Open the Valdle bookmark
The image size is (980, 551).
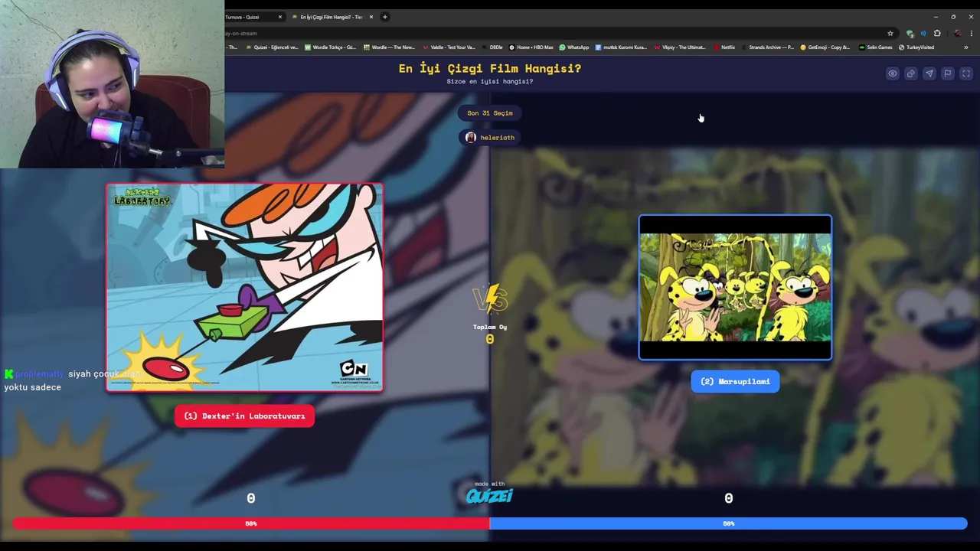(x=449, y=47)
